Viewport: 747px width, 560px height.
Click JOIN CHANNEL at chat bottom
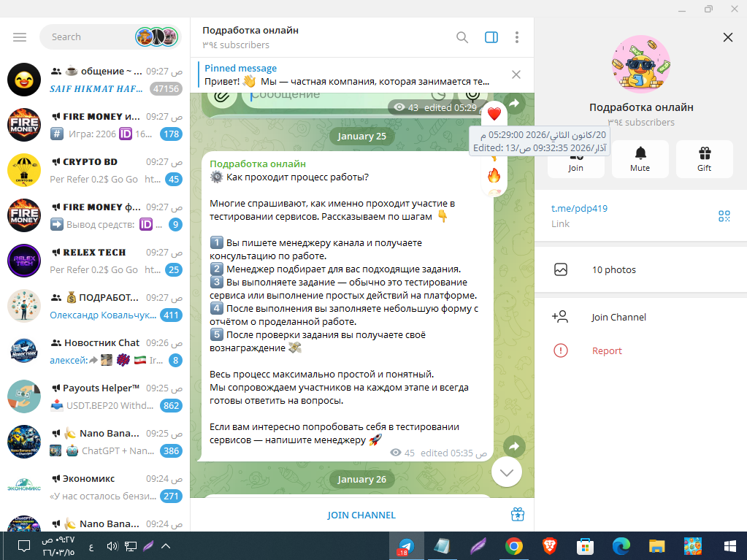[x=361, y=515]
